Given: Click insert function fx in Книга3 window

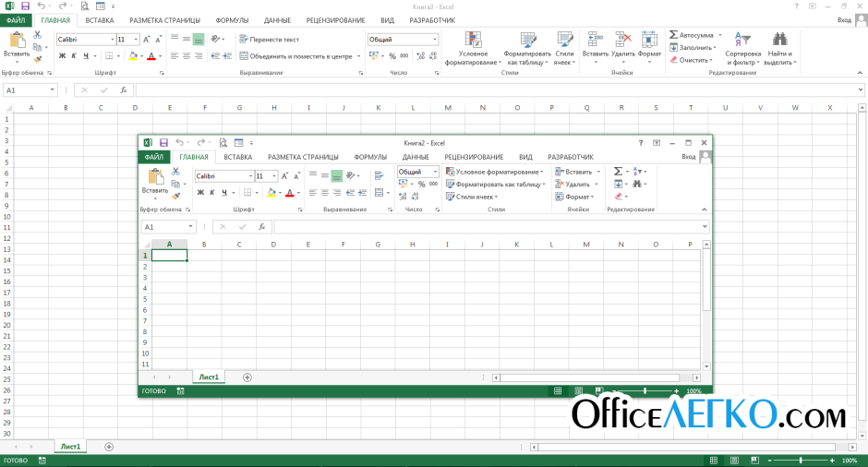Looking at the screenshot, I should (x=124, y=90).
